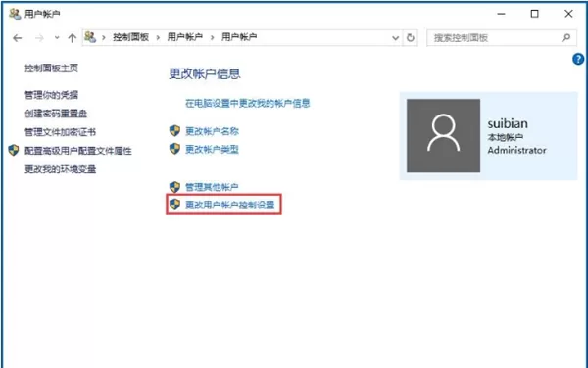
Task: Open 管理你的凭据 link
Action: [x=51, y=95]
